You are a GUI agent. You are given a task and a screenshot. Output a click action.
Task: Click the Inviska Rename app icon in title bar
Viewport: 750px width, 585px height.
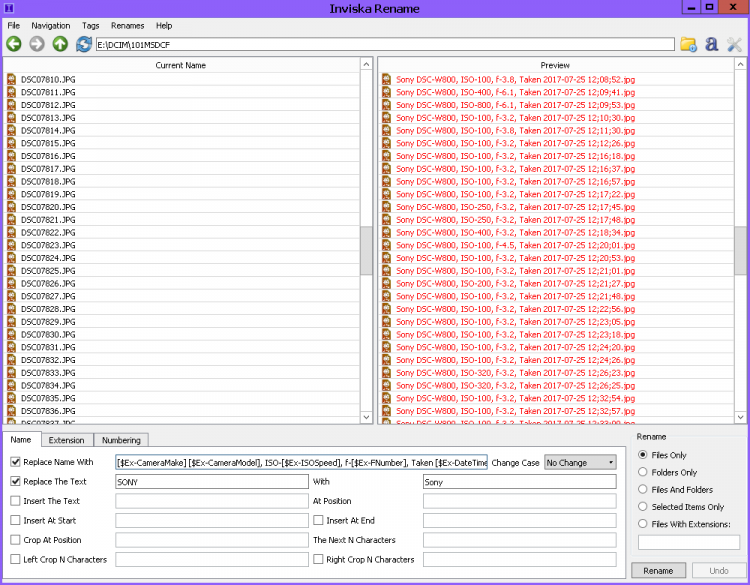(9, 8)
